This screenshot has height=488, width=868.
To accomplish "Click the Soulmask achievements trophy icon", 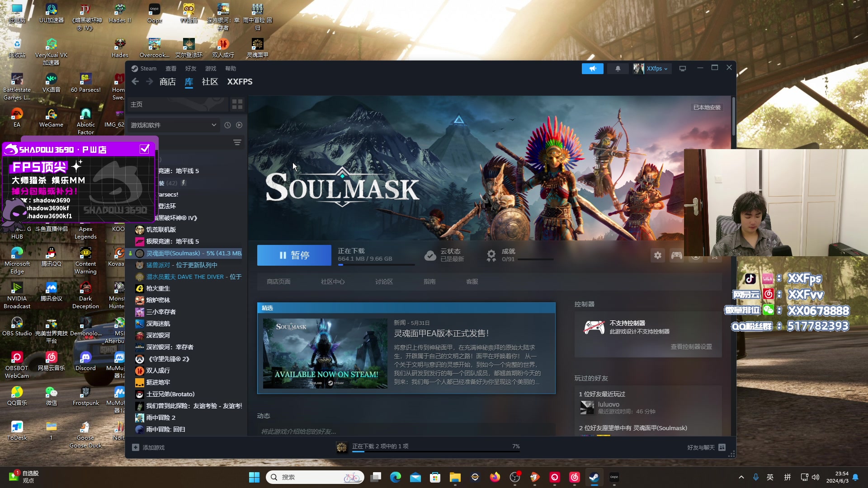I will 491,256.
